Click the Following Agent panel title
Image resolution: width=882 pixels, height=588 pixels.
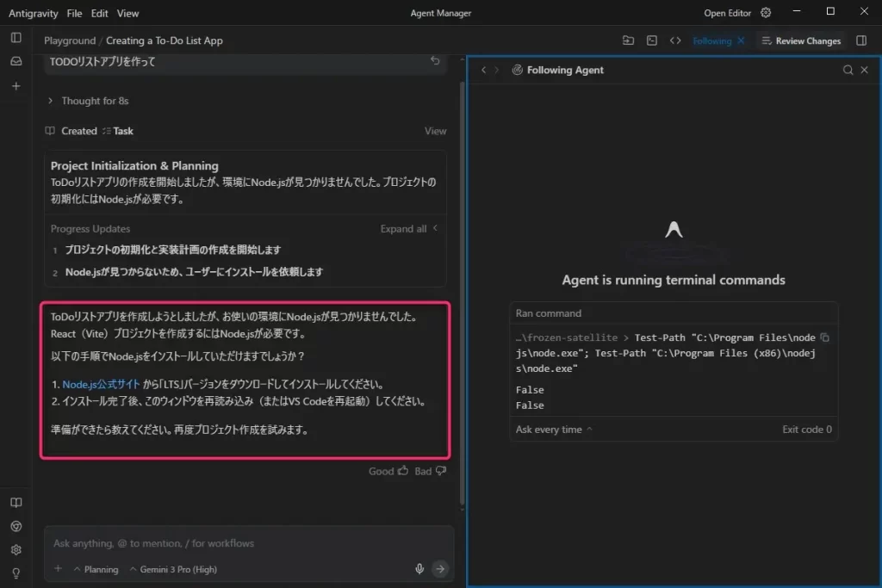565,70
